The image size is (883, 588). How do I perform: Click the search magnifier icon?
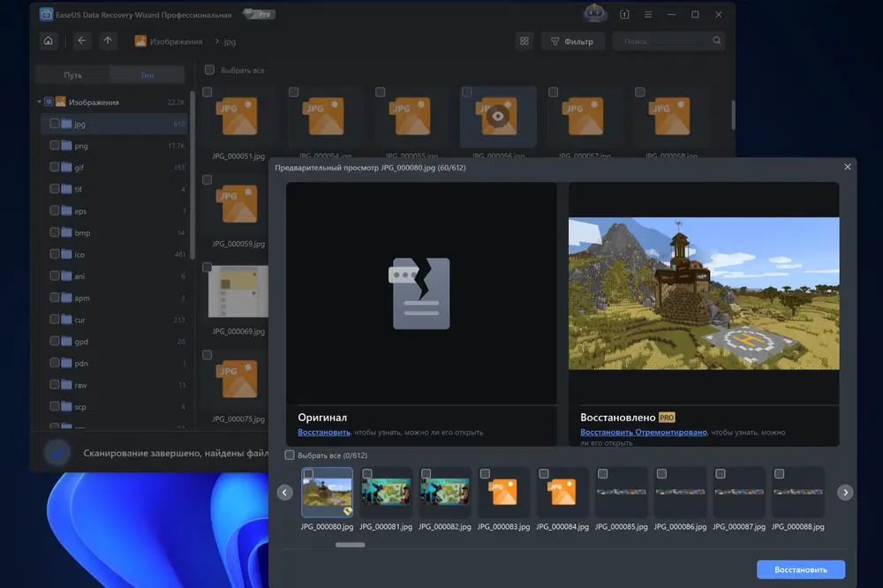click(717, 41)
